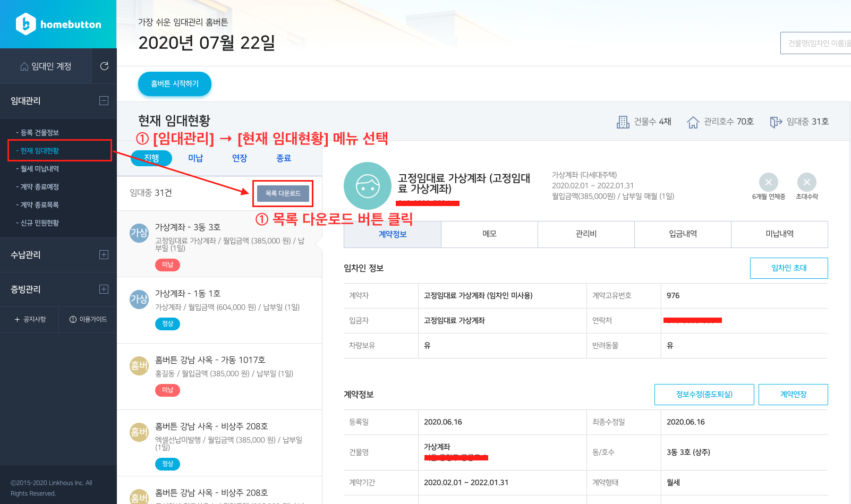This screenshot has height=504, width=851.
Task: Switch to the 종료 filter tab
Action: click(x=284, y=158)
